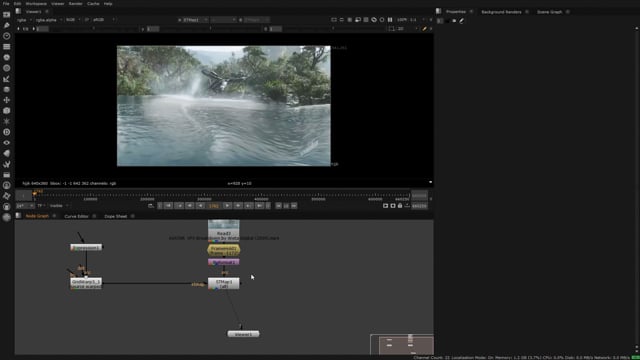Open the rgba channel set dropdown

[24, 20]
